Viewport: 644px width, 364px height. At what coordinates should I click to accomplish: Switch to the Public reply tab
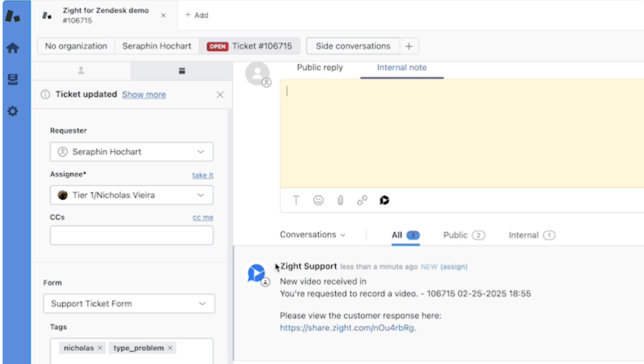tap(320, 67)
